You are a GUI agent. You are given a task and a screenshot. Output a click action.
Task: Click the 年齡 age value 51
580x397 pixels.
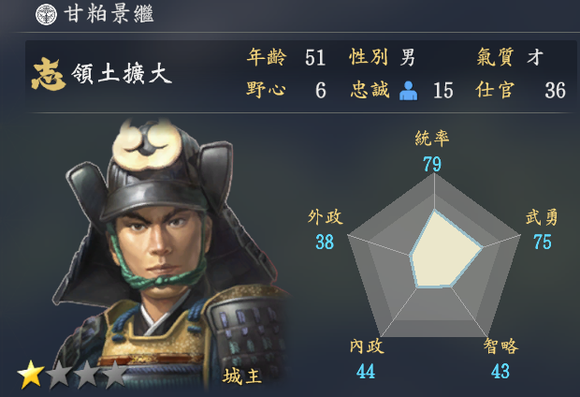tap(315, 58)
